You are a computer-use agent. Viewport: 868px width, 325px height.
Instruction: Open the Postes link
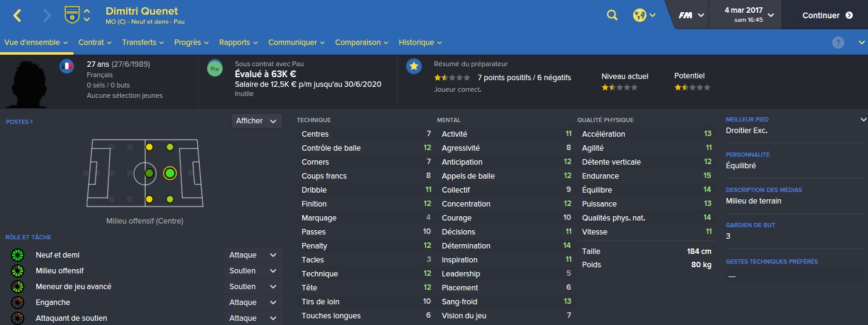pos(19,121)
